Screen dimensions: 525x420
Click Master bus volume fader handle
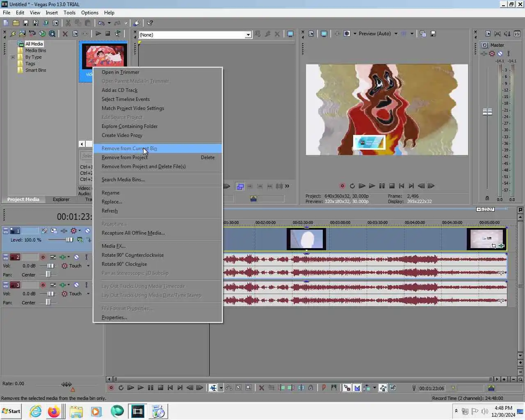[487, 112]
